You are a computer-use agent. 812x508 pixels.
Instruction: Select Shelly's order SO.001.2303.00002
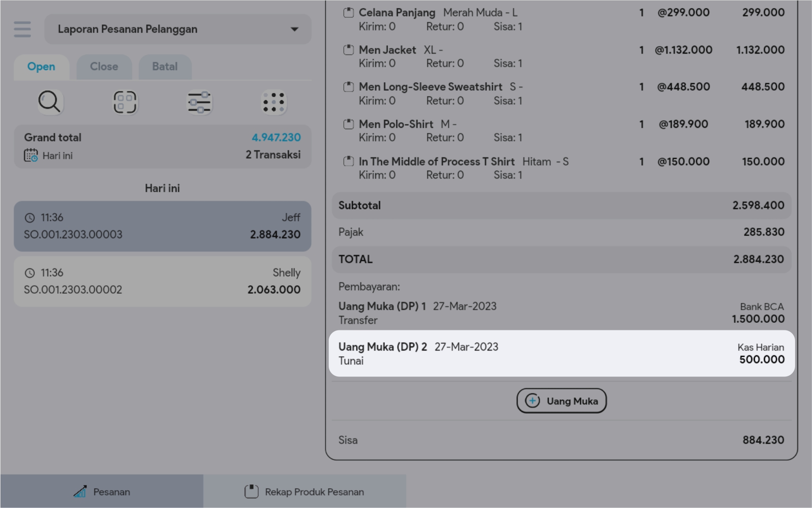(x=162, y=281)
